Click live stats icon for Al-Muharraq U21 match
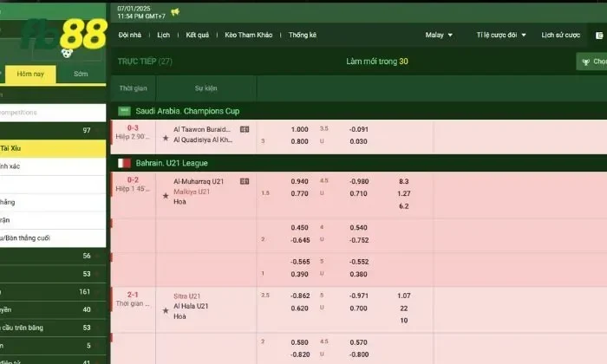Image resolution: width=607 pixels, height=364 pixels. 245,181
